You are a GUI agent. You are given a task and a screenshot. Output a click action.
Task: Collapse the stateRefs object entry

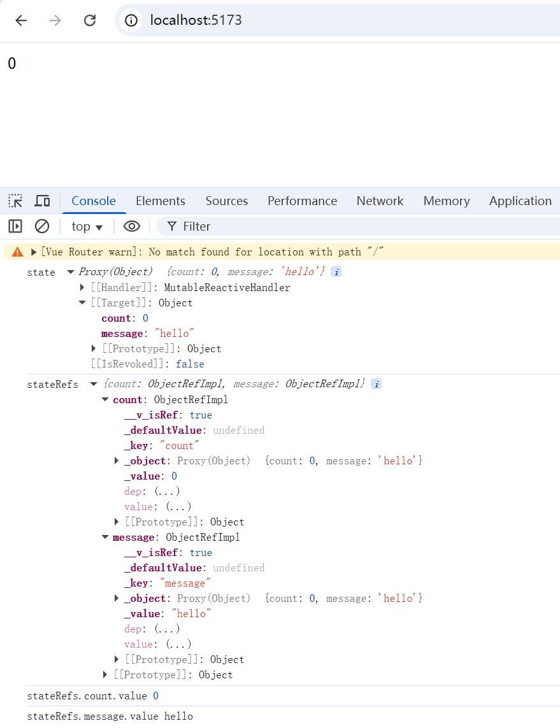pyautogui.click(x=94, y=384)
